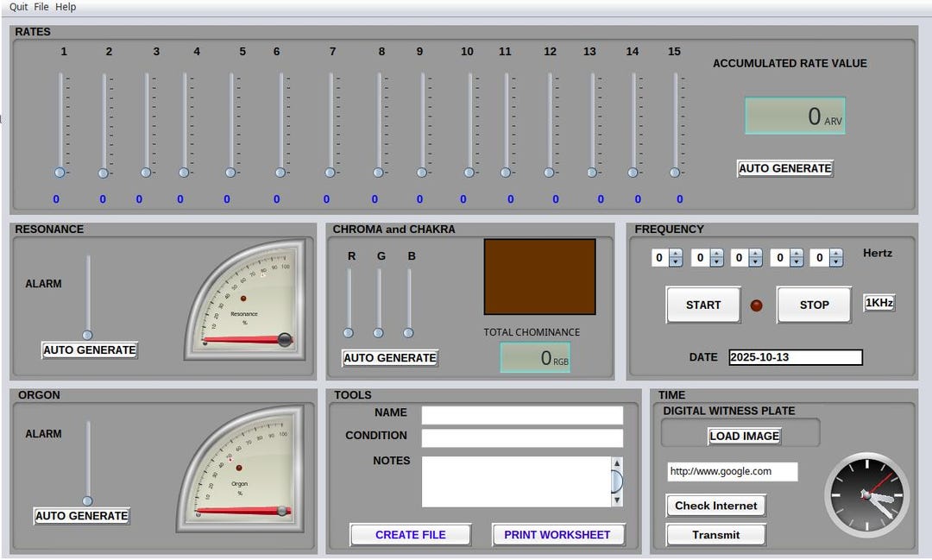Image resolution: width=932 pixels, height=560 pixels.
Task: Click the PRINT WORKSHEET button
Action: tap(557, 535)
